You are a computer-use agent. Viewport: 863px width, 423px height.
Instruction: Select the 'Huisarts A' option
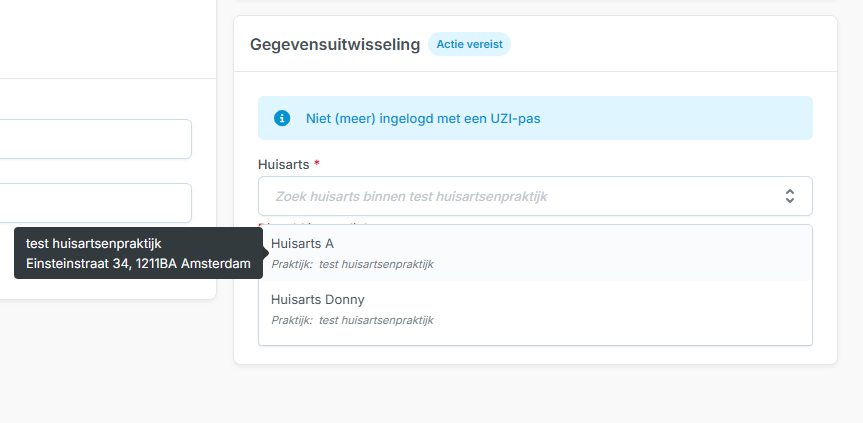303,243
